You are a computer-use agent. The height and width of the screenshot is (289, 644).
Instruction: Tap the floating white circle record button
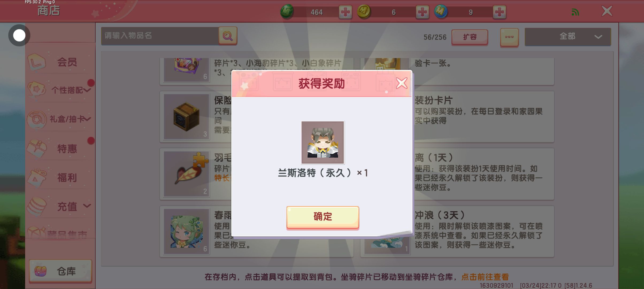tap(19, 35)
